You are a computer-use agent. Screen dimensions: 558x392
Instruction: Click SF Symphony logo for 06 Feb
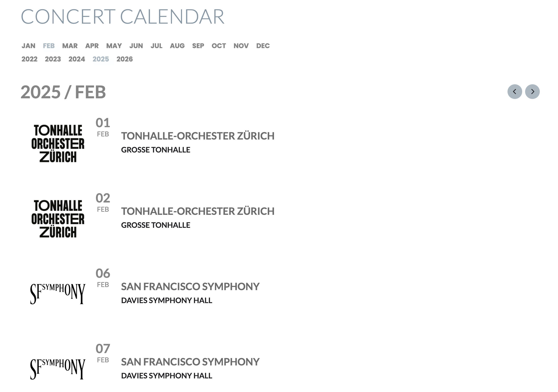pos(58,293)
